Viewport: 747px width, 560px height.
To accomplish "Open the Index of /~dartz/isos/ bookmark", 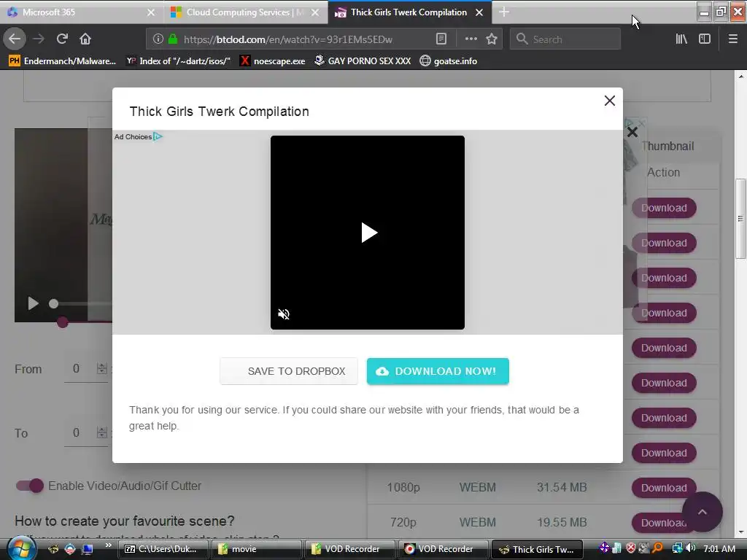I will pyautogui.click(x=179, y=61).
